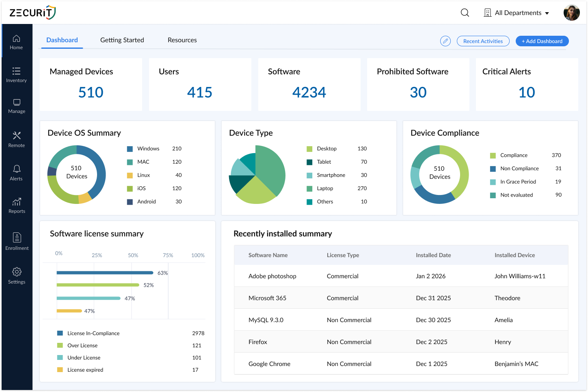The width and height of the screenshot is (588, 392).
Task: Open the Reports section
Action: coord(17,206)
